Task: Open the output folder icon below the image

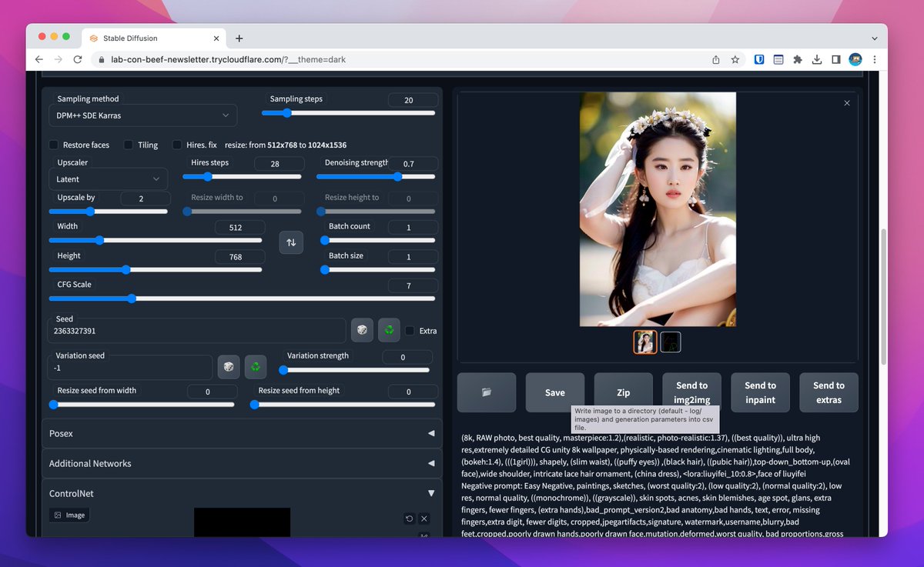Action: pyautogui.click(x=485, y=392)
